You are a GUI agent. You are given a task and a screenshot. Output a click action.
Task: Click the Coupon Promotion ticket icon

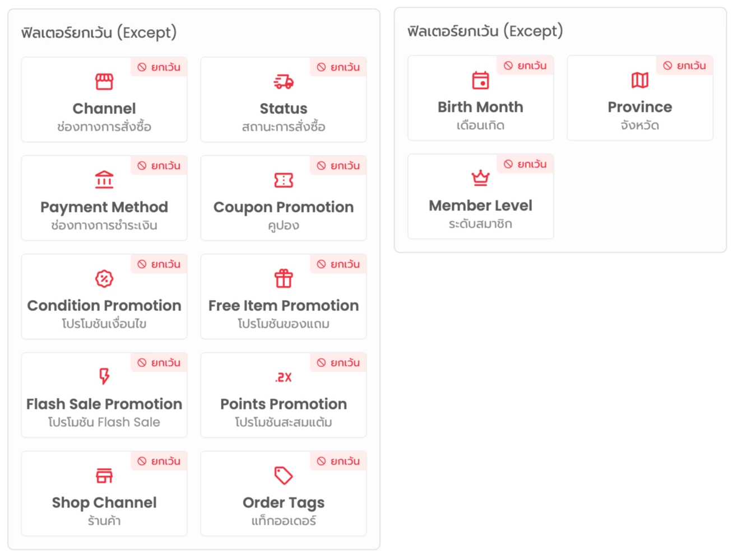coord(284,180)
